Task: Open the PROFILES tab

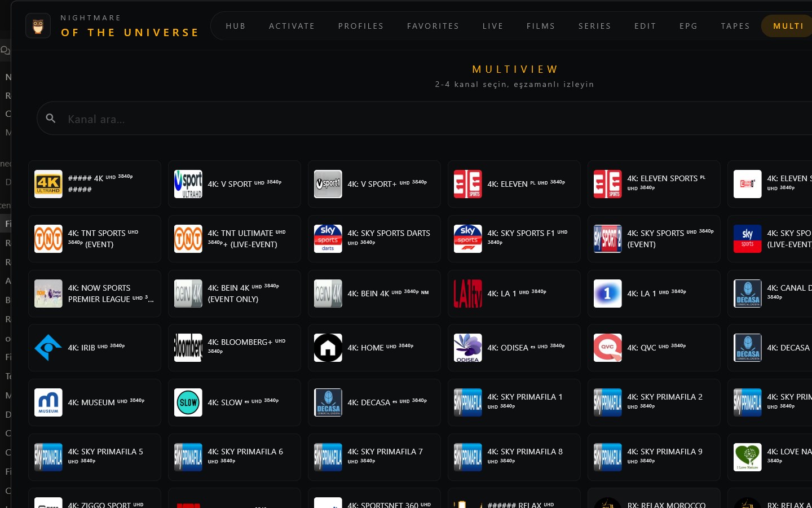Action: 361,26
